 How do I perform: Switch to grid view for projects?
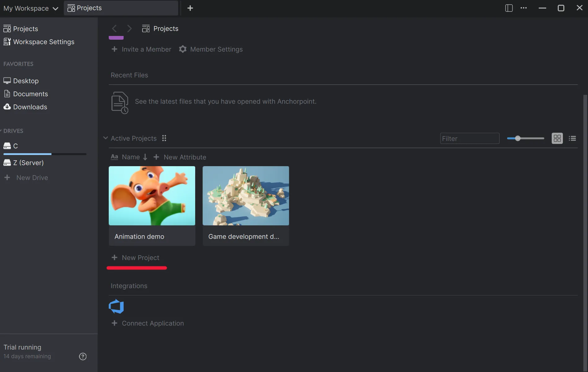coord(557,138)
